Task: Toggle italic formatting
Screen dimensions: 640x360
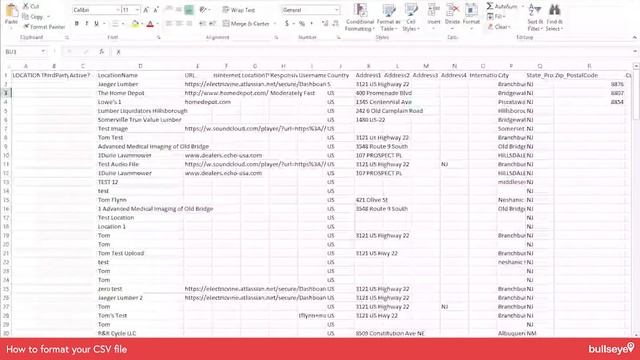Action: tap(87, 24)
